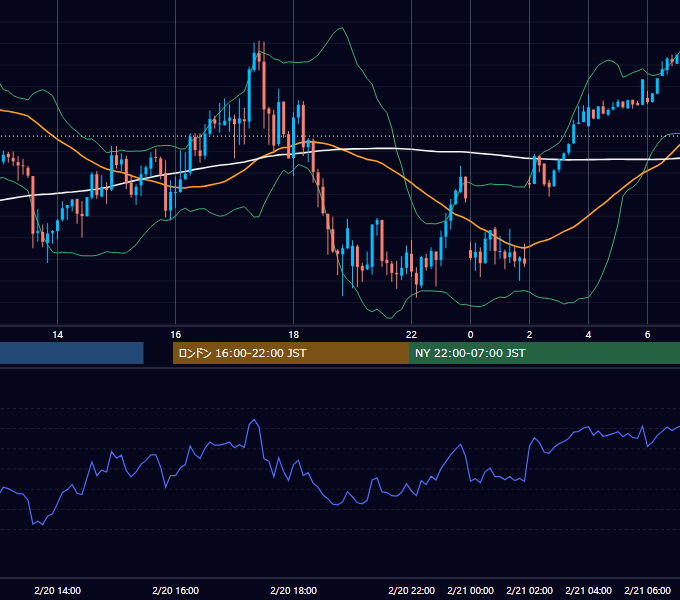Click the NY 22:00-07:00 JST session bar
This screenshot has width=680, height=600.
click(x=544, y=353)
